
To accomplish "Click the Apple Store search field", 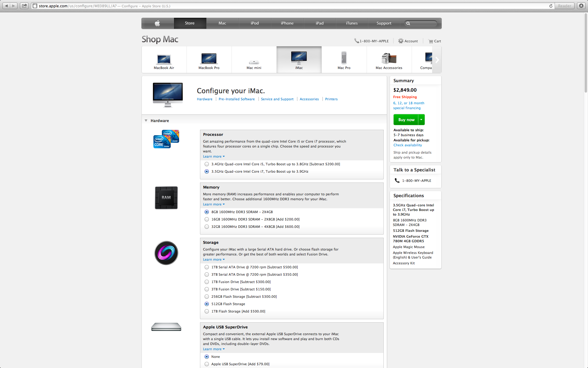I will 421,23.
